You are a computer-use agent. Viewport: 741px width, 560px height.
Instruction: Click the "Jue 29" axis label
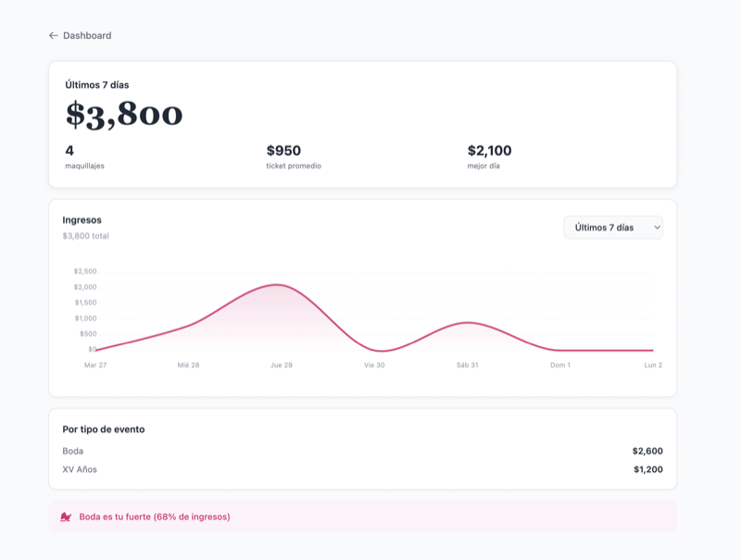click(x=282, y=365)
